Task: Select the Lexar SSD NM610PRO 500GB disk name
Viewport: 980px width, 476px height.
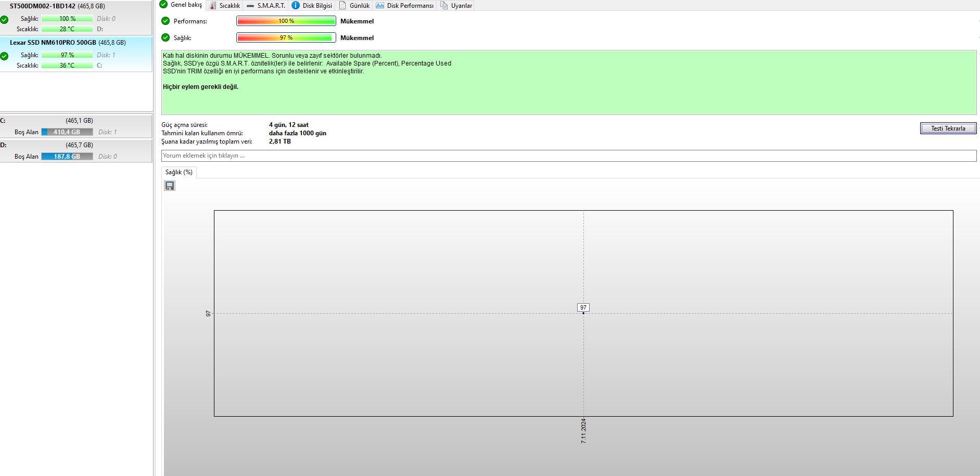Action: click(53, 43)
